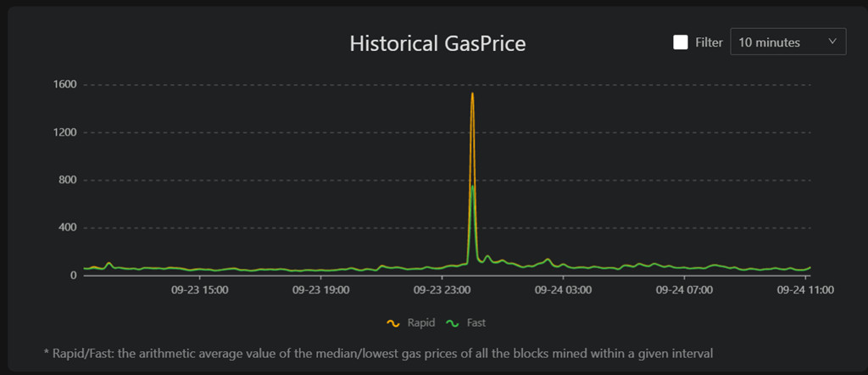
Task: Click the Filter label text
Action: coord(709,42)
